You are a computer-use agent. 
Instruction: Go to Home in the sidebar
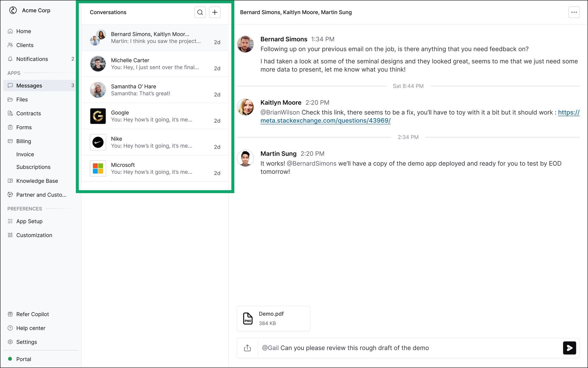(x=24, y=31)
